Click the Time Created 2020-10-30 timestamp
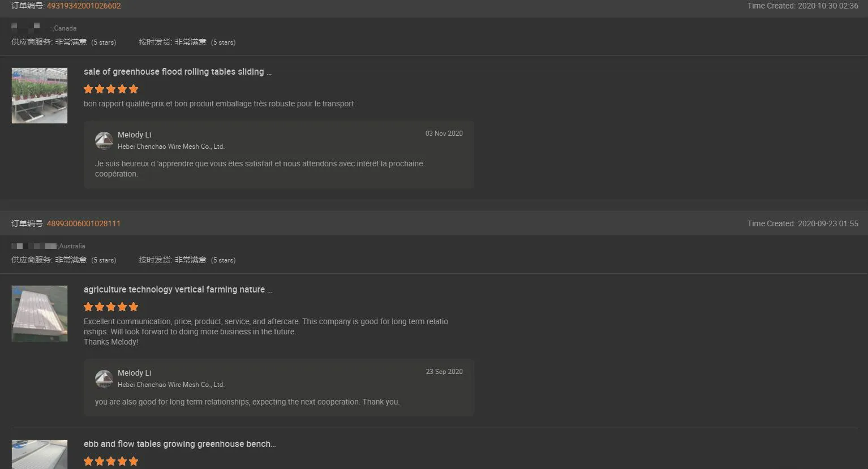This screenshot has width=868, height=469. click(x=802, y=6)
